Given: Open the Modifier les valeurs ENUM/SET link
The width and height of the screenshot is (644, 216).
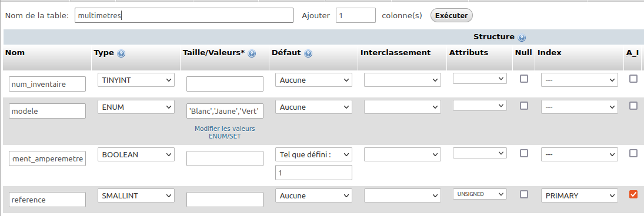Looking at the screenshot, I should coord(225,133).
